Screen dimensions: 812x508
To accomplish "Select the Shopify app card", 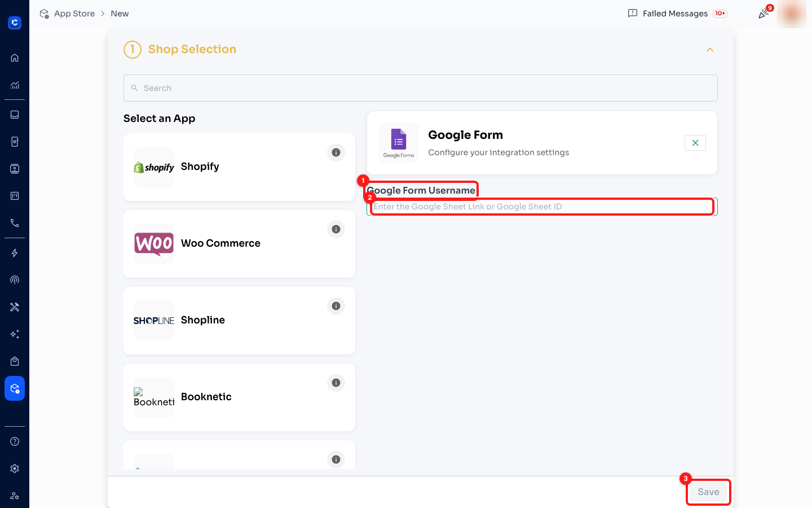I will coord(239,167).
